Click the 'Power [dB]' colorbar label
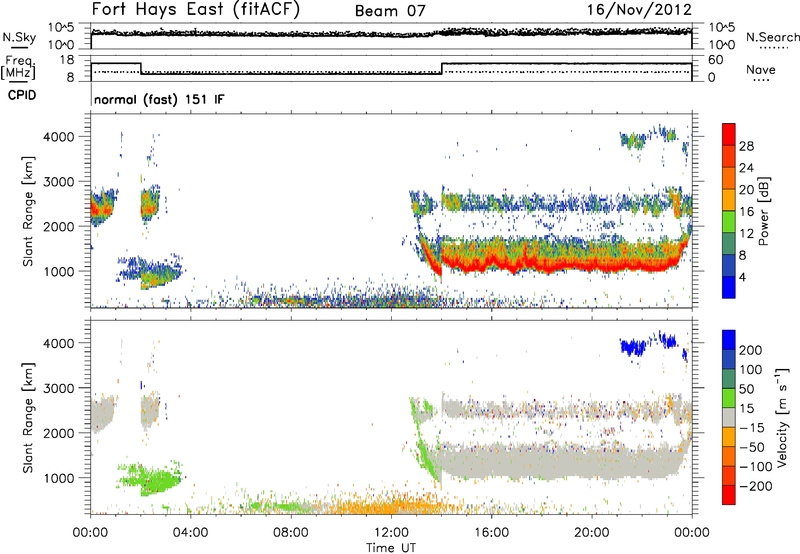Image resolution: width=800 pixels, height=554 pixels. [763, 211]
